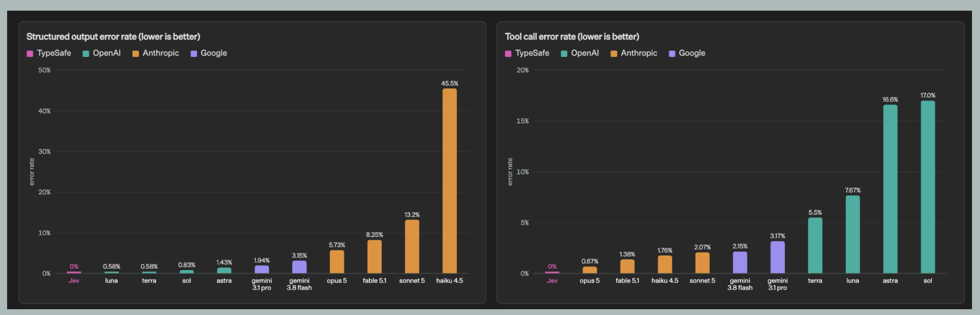
Task: Click pink Jev label in tool call chart
Action: [x=552, y=281]
